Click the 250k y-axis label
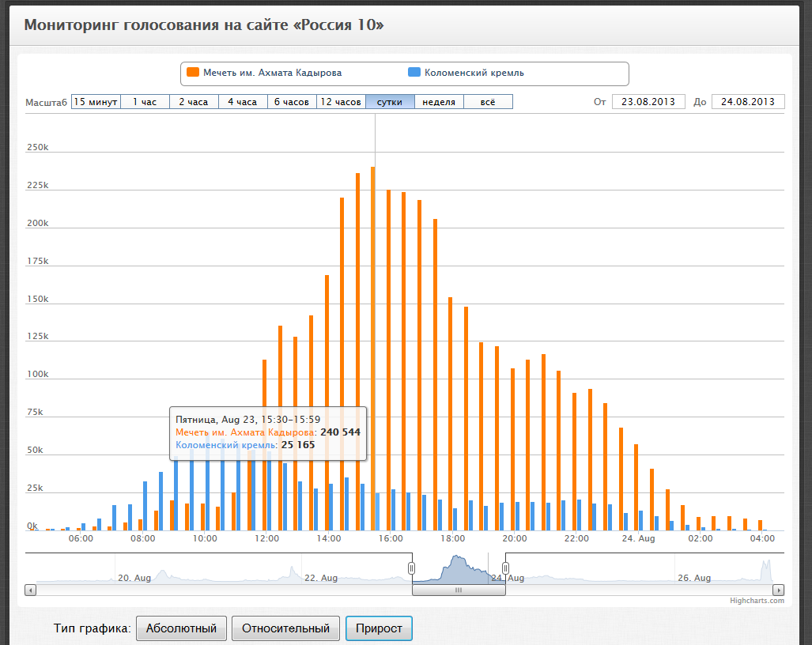812x645 pixels. [38, 147]
